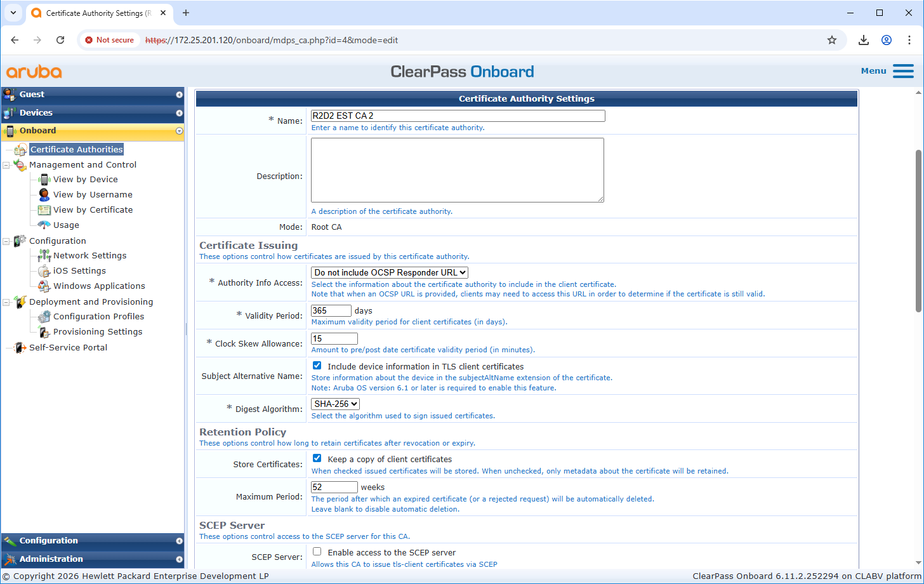Viewport: 924px width, 584px height.
Task: Go to Provisioning Settings
Action: [97, 332]
